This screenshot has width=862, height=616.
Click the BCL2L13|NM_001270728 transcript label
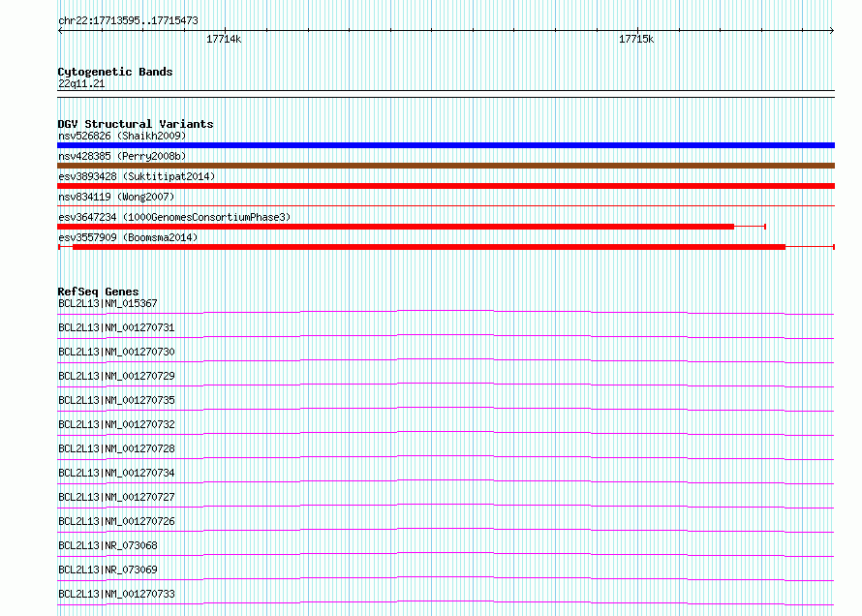tap(116, 448)
